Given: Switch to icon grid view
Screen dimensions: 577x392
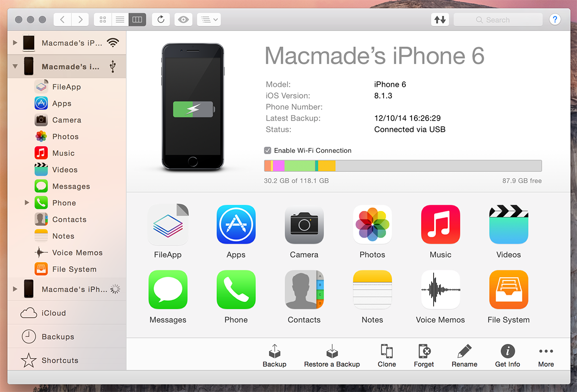Looking at the screenshot, I should click(x=102, y=20).
